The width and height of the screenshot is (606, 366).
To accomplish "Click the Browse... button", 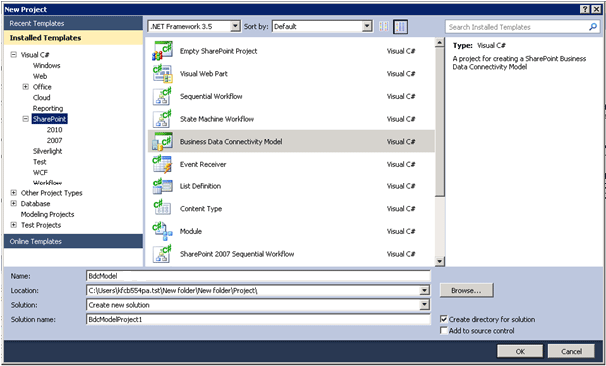I will [466, 290].
